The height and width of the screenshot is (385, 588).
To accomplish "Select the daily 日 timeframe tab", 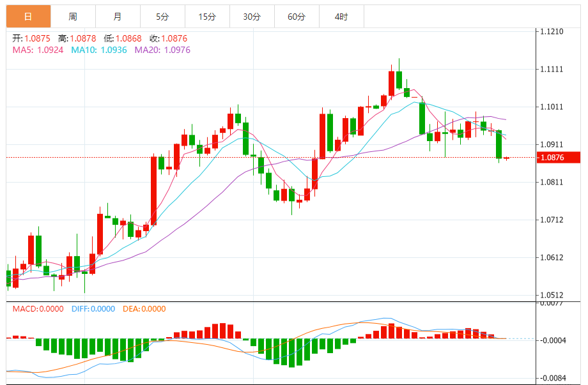I will pos(29,17).
